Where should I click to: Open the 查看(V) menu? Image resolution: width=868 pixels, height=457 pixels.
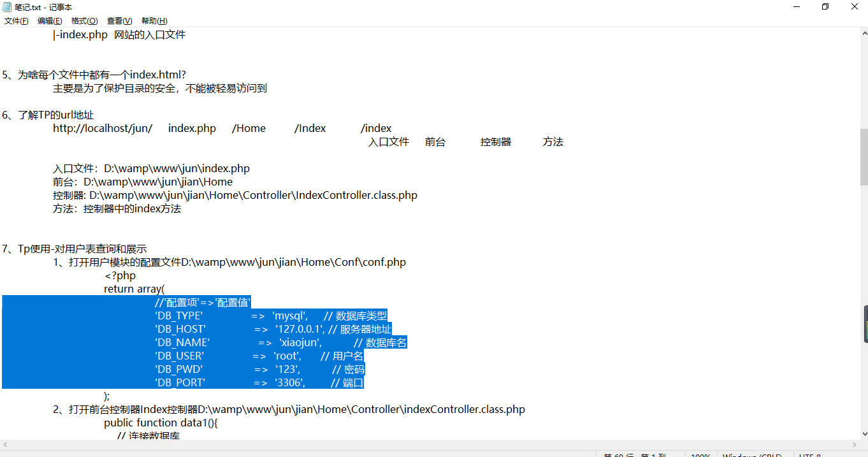coord(119,21)
